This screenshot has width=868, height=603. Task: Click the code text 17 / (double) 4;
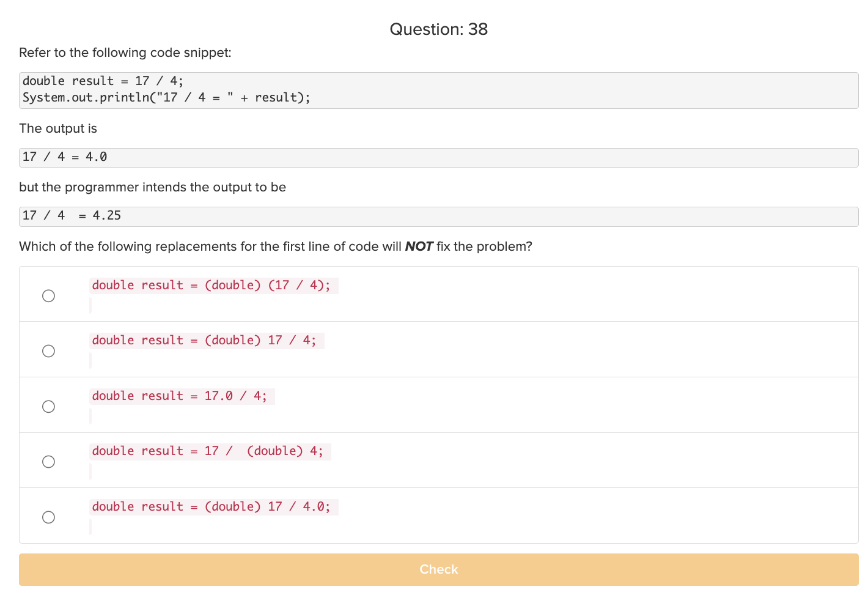click(x=210, y=451)
